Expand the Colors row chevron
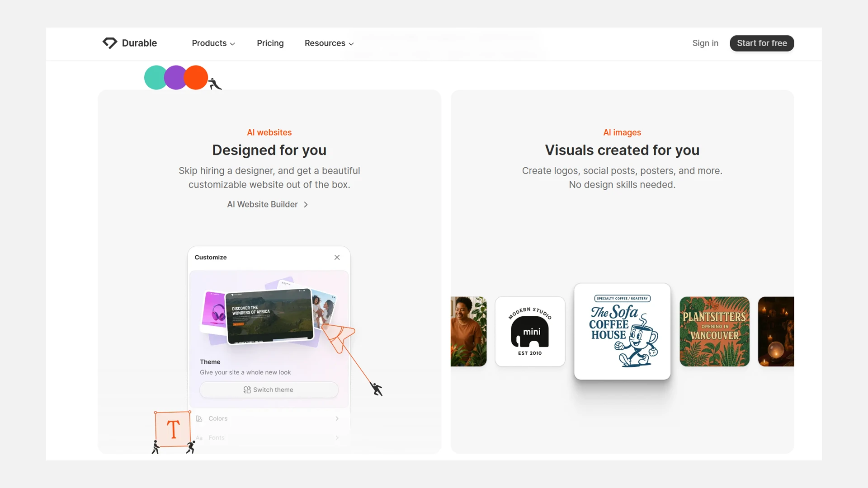 337,418
